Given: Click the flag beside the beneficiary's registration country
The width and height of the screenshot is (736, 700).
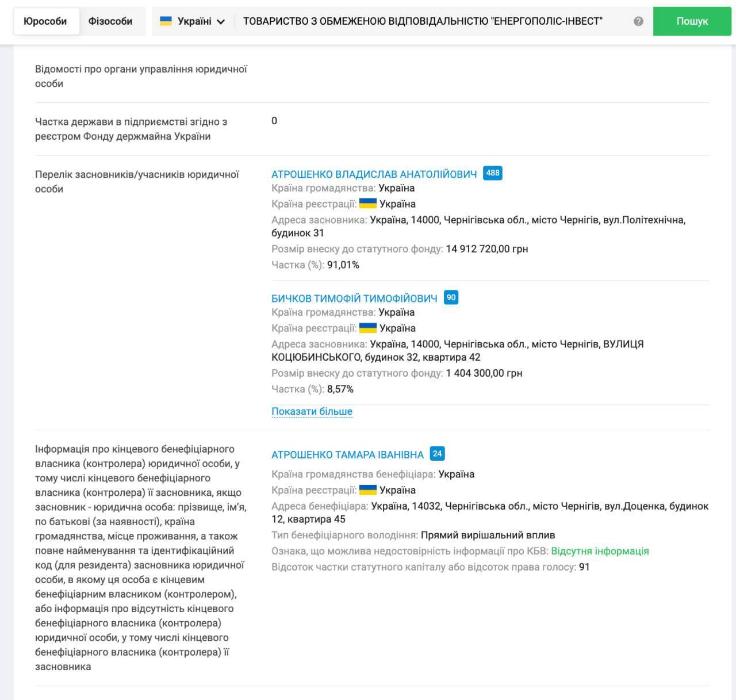Looking at the screenshot, I should tap(367, 490).
